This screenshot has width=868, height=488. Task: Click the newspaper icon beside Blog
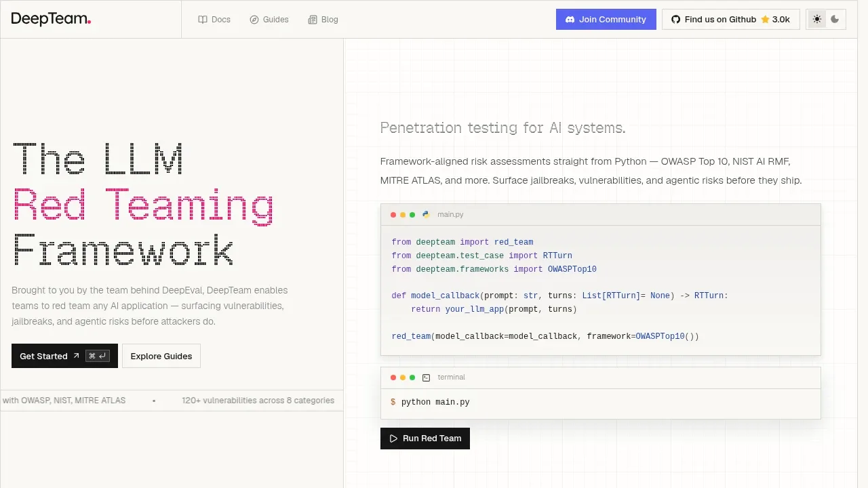click(x=313, y=20)
